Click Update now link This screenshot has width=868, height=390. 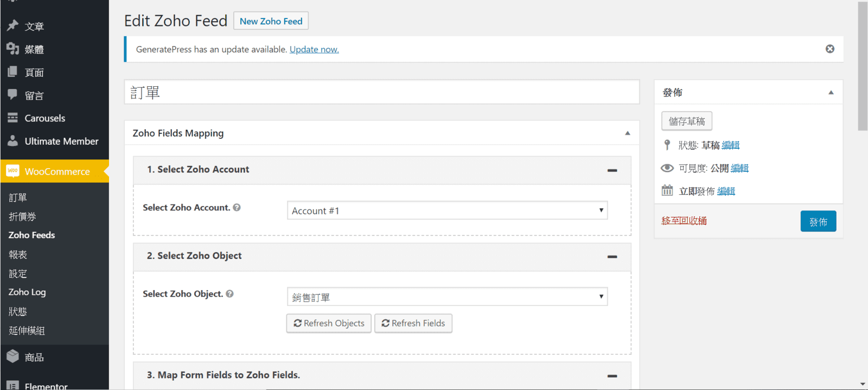[x=314, y=49]
